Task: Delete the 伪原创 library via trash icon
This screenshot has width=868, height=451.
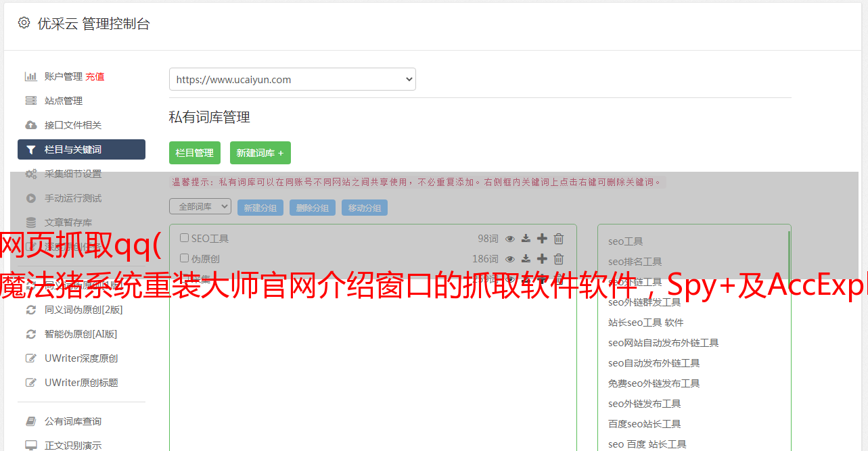Action: (x=559, y=258)
